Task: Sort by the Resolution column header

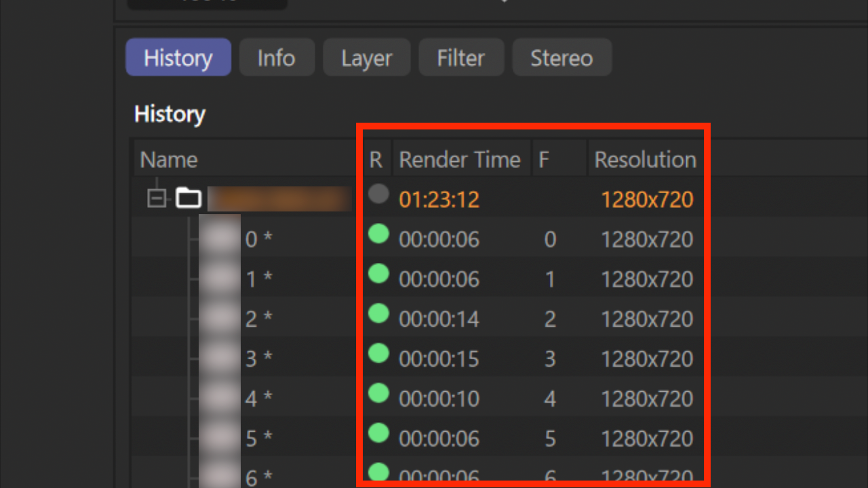Action: pyautogui.click(x=645, y=160)
